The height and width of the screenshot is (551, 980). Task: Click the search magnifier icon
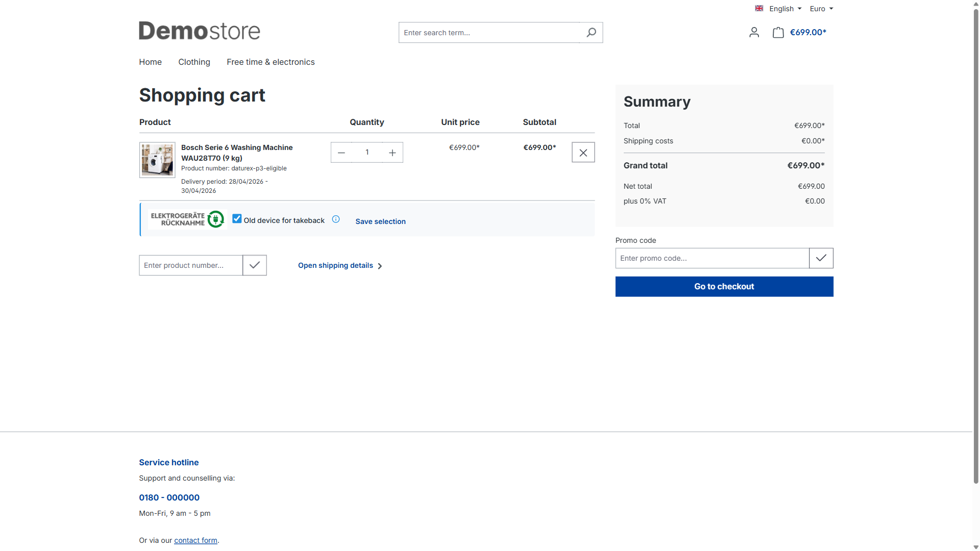pyautogui.click(x=591, y=33)
